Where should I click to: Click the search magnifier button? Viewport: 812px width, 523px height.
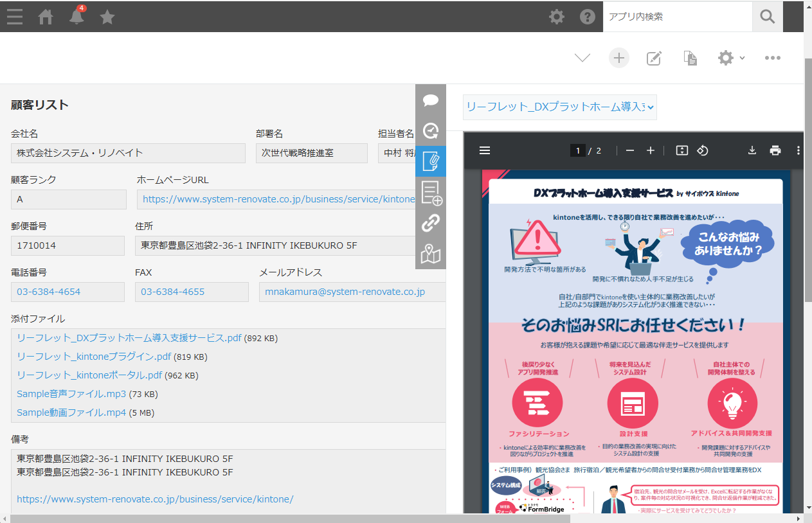click(x=768, y=17)
